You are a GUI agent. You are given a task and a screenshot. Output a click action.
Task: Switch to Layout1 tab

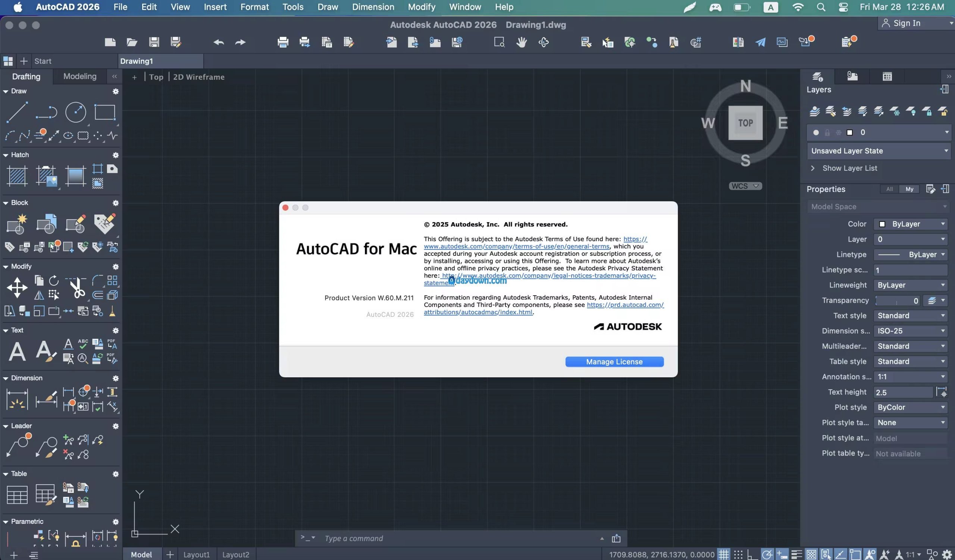click(x=196, y=554)
